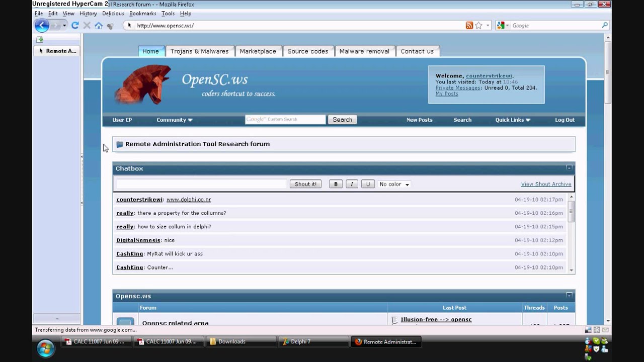Click the grey bookmarks toolbar icon beside Home
644x362 pixels.
(110, 26)
